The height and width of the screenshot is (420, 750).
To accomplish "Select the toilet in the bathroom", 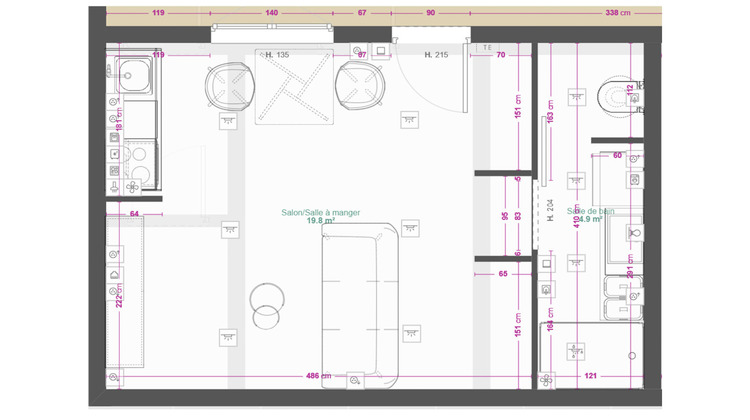I will (x=619, y=97).
